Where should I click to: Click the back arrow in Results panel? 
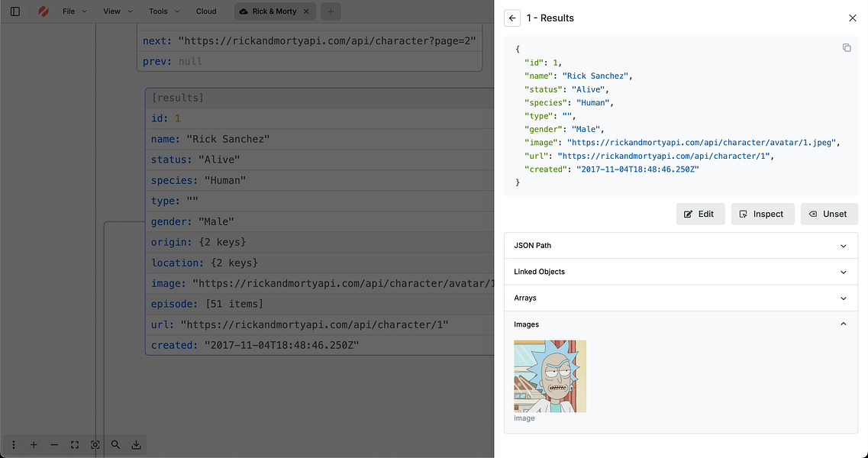coord(512,18)
